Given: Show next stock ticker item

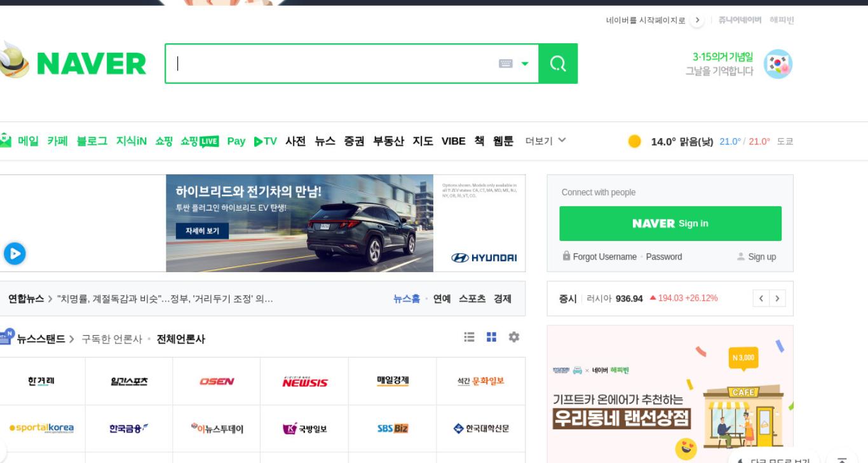Looking at the screenshot, I should click(x=778, y=298).
